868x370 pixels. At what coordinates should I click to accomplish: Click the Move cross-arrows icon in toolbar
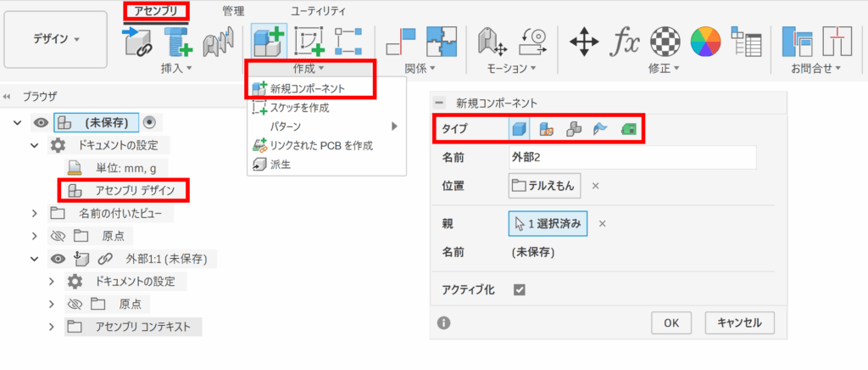coord(584,41)
